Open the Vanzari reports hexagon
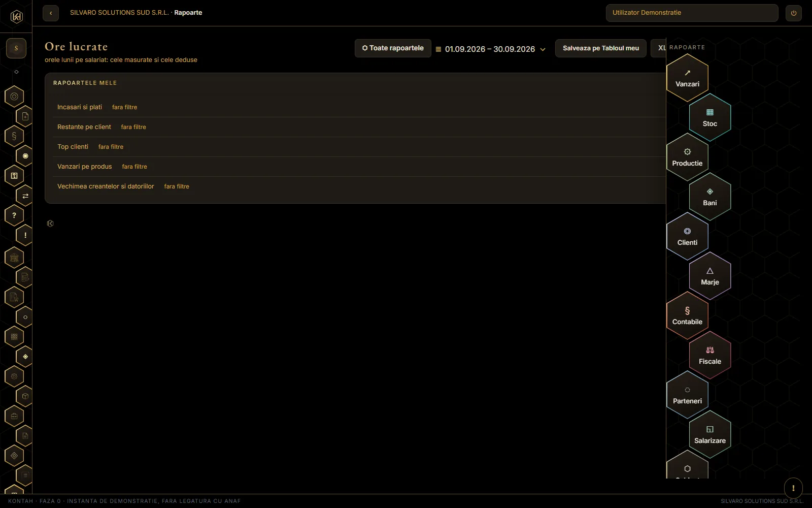 tap(687, 78)
